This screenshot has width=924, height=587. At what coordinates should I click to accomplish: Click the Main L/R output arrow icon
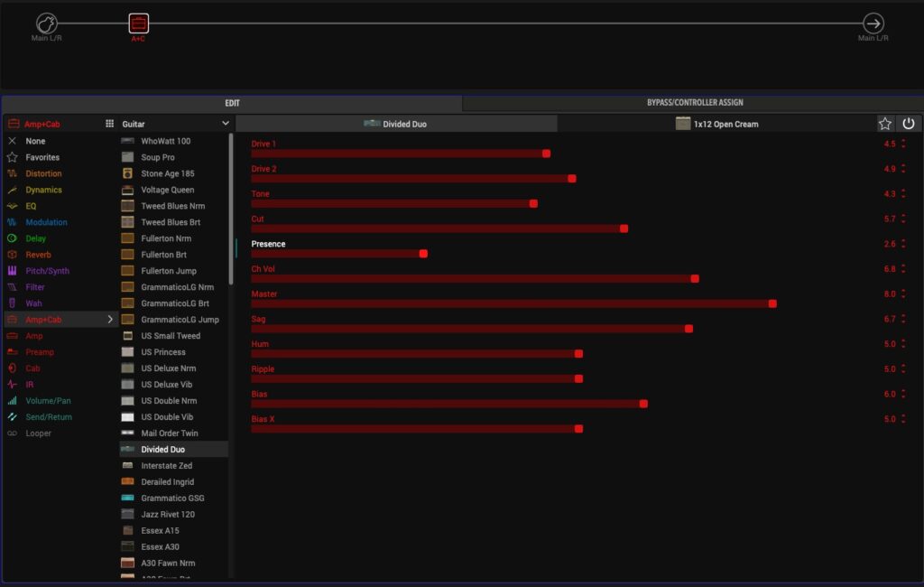[873, 23]
